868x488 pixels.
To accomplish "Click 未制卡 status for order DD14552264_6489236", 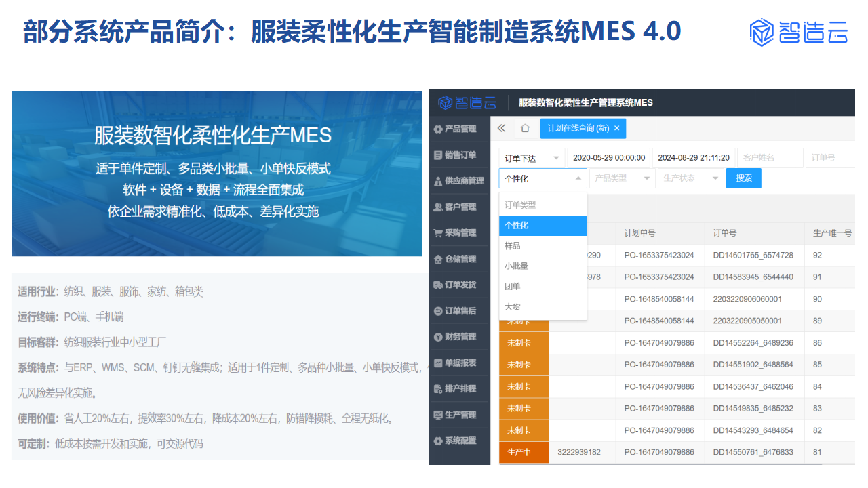I will click(524, 343).
